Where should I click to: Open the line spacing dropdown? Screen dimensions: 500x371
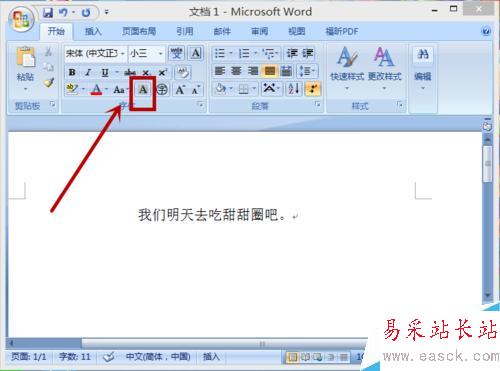click(x=307, y=71)
